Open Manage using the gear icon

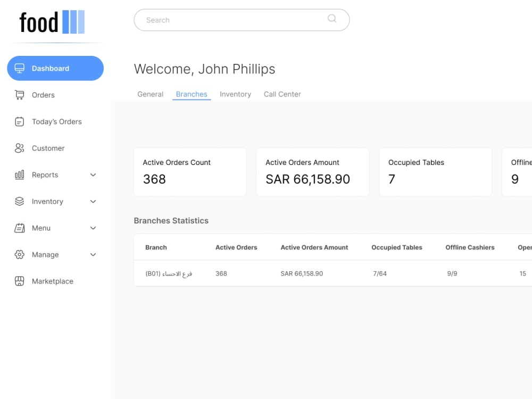(x=20, y=254)
